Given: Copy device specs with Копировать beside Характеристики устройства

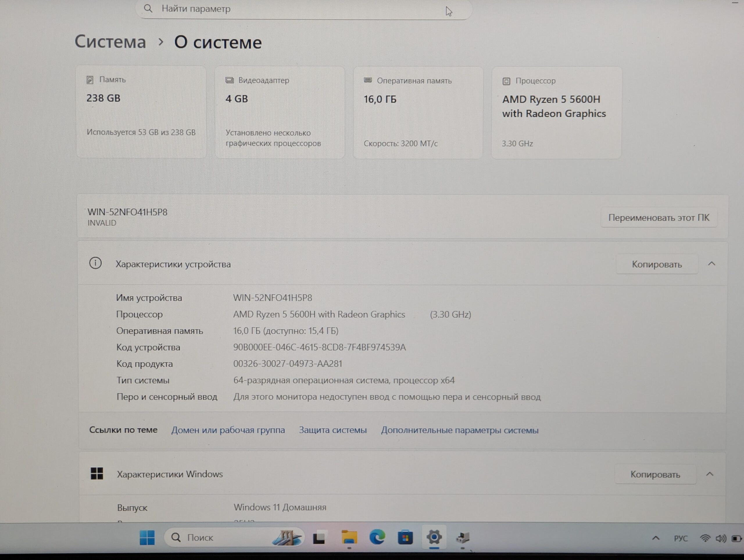Looking at the screenshot, I should point(657,264).
